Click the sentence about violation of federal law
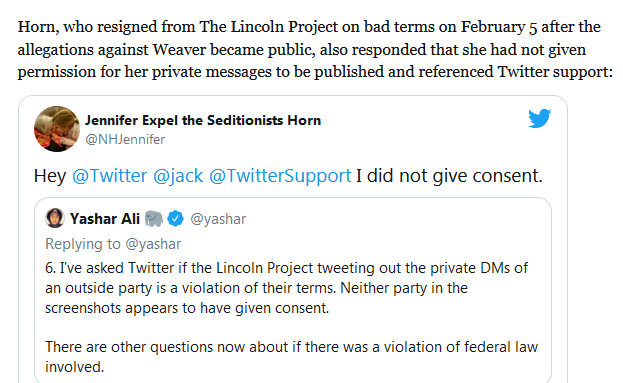Screen dimensions: 623x383 [x=291, y=356]
